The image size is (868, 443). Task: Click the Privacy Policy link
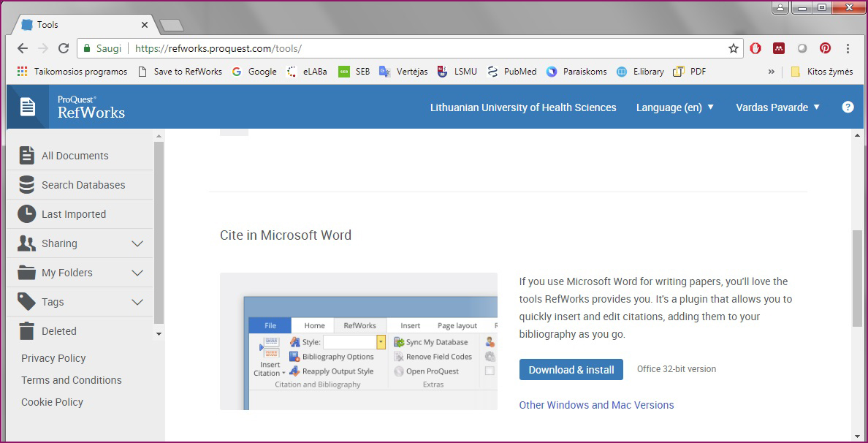tap(53, 358)
